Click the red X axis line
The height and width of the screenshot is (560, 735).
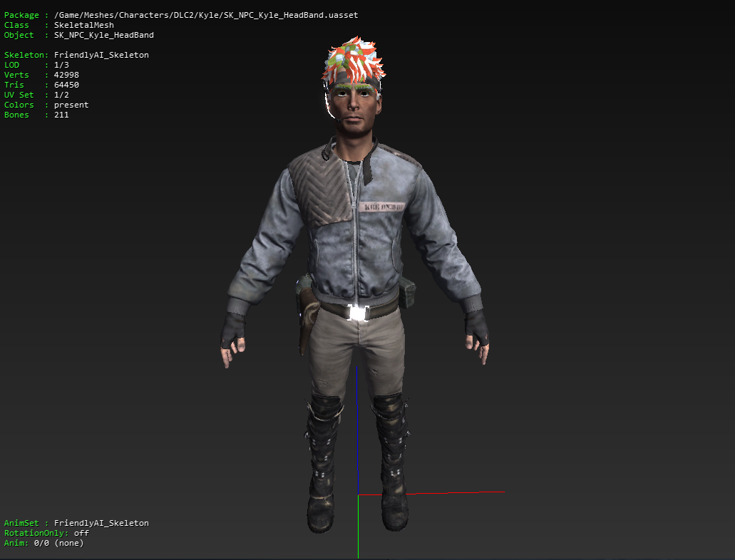coord(431,493)
